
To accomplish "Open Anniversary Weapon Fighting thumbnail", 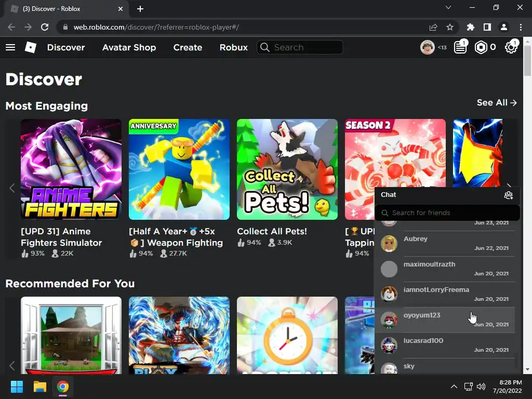I will 179,169.
